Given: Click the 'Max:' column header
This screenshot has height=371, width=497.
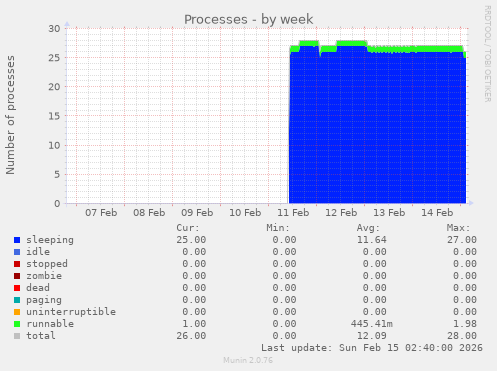Looking at the screenshot, I should tap(459, 228).
